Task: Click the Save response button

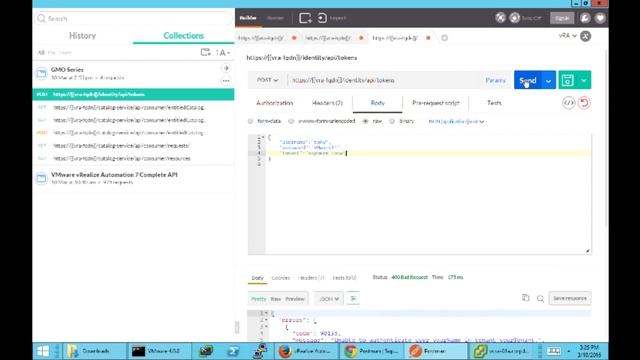Action: tap(570, 298)
